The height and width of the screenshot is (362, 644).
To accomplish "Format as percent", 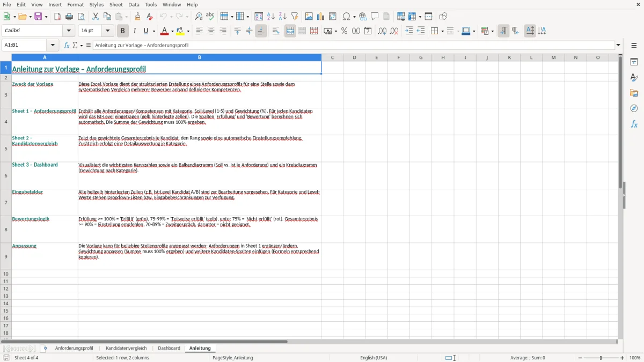I will pos(344,31).
